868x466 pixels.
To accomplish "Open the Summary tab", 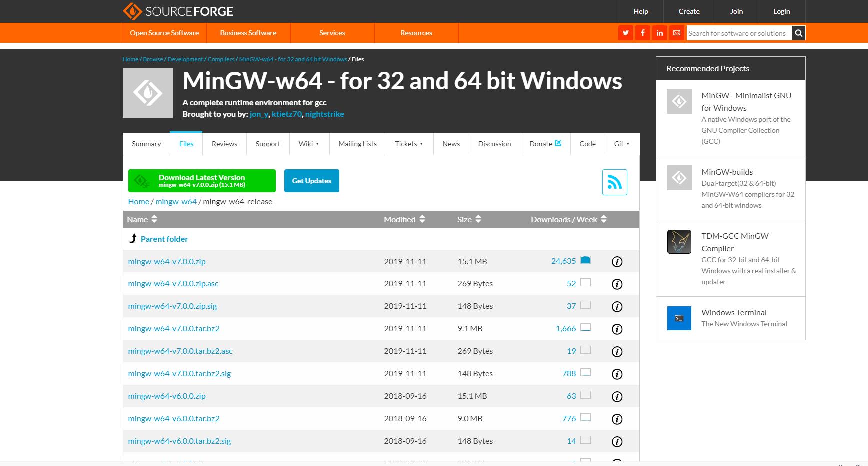I will pos(146,144).
